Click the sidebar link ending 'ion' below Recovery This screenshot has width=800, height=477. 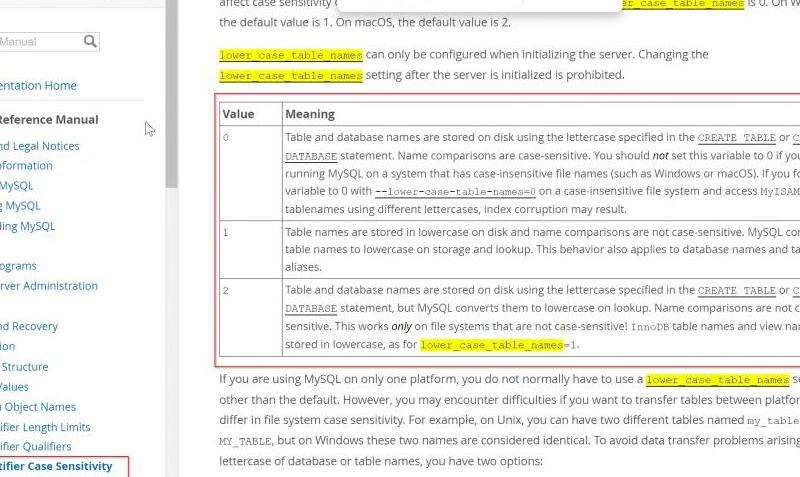click(8, 346)
